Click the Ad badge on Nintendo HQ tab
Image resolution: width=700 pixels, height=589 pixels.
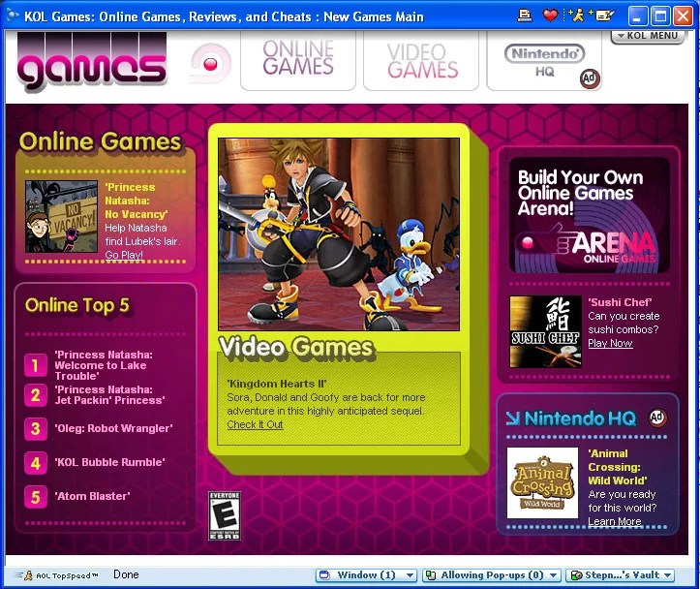[590, 78]
